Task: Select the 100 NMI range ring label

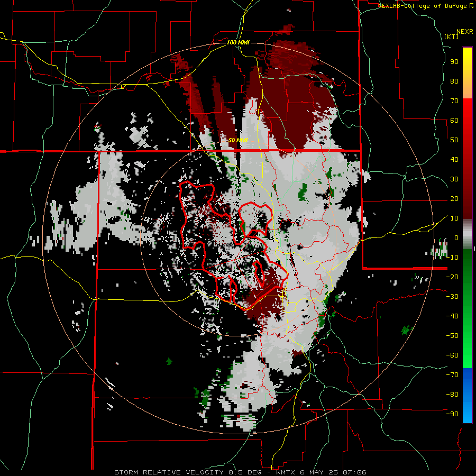Action: (x=238, y=42)
